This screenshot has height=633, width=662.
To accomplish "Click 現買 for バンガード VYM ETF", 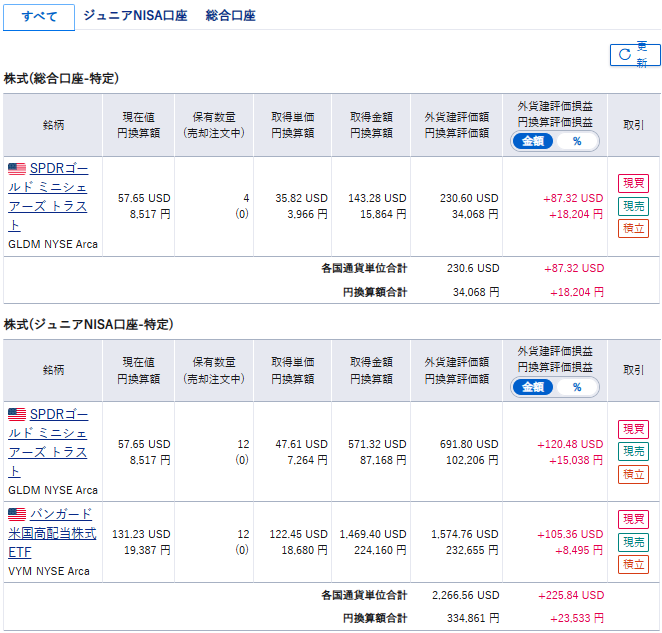I will 633,519.
